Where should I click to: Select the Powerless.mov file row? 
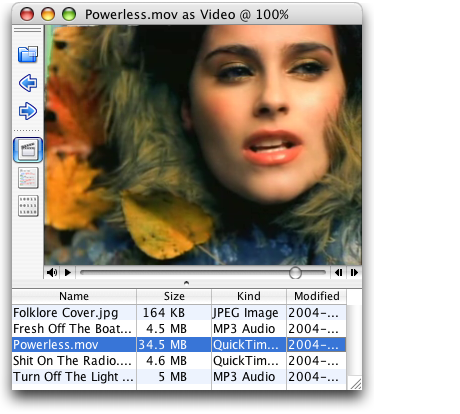point(179,345)
